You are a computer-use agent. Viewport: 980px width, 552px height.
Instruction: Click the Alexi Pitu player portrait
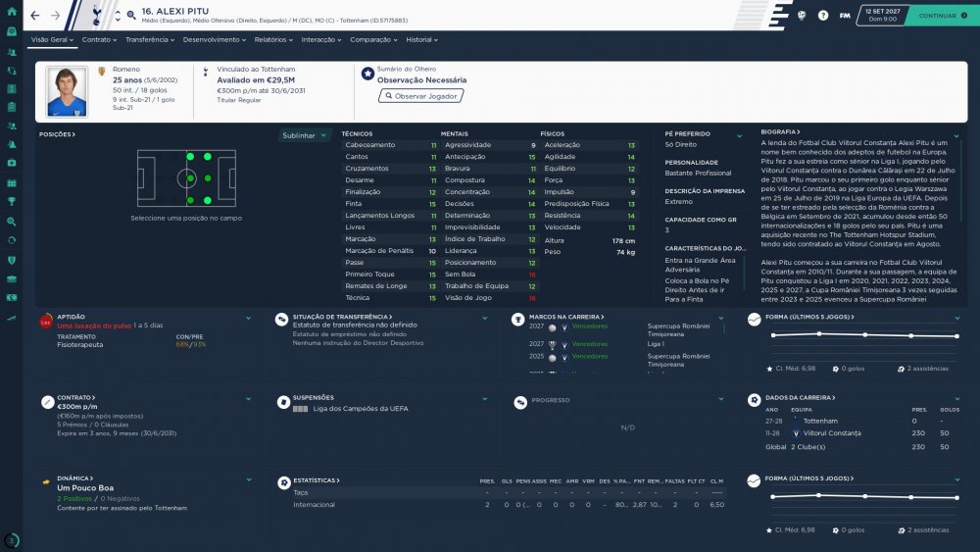[x=67, y=92]
